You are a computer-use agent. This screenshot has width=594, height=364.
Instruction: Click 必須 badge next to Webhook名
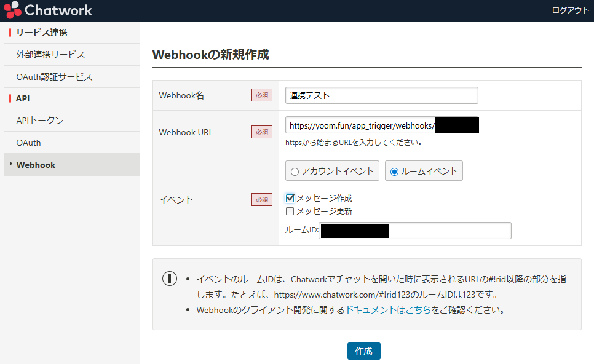click(262, 95)
